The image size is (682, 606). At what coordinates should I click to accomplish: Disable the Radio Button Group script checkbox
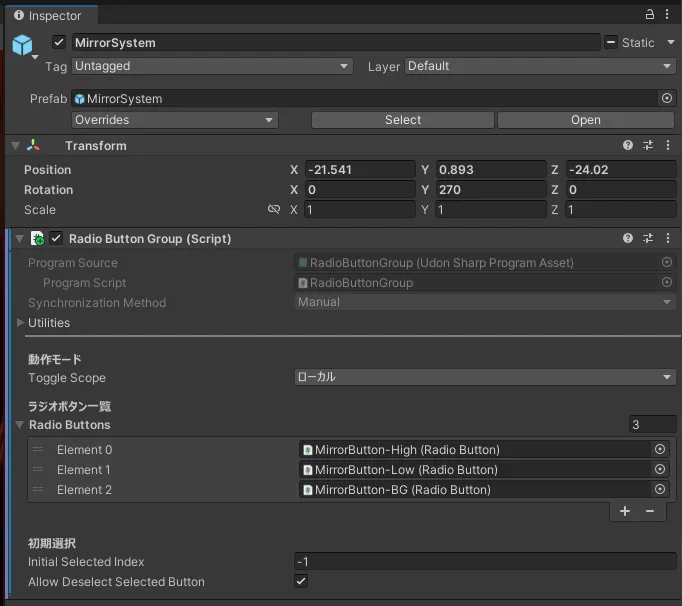[x=56, y=239]
